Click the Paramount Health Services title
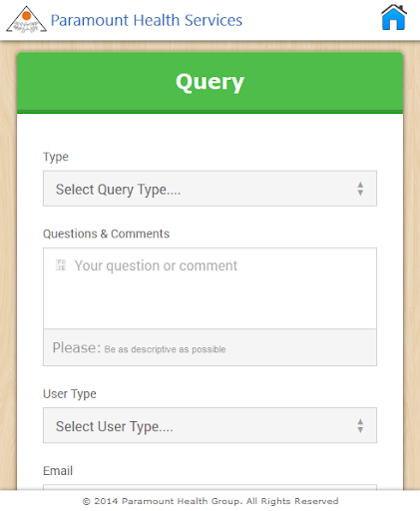Viewport: 420px width, 511px height. point(147,20)
